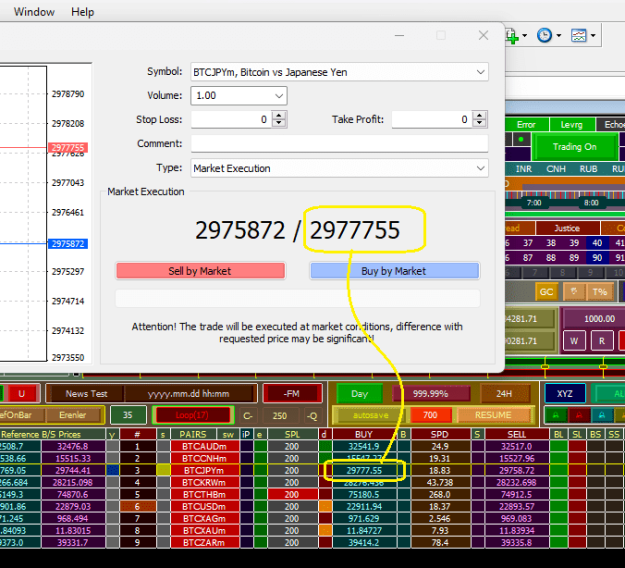Click the red SL cell in the BTCAUDm row
Viewport: 625px width, 568px height.
click(x=576, y=446)
